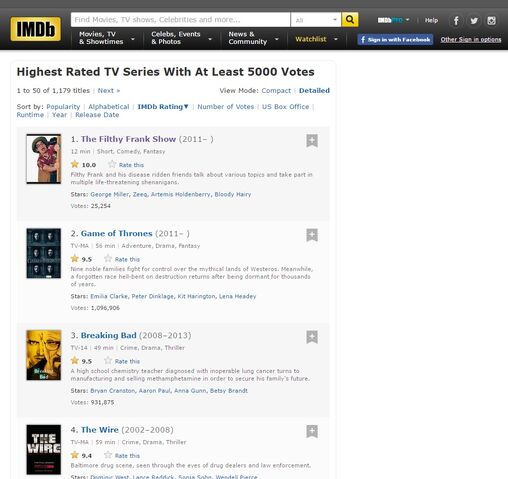508x479 pixels.
Task: Click Help link in header
Action: tap(431, 20)
